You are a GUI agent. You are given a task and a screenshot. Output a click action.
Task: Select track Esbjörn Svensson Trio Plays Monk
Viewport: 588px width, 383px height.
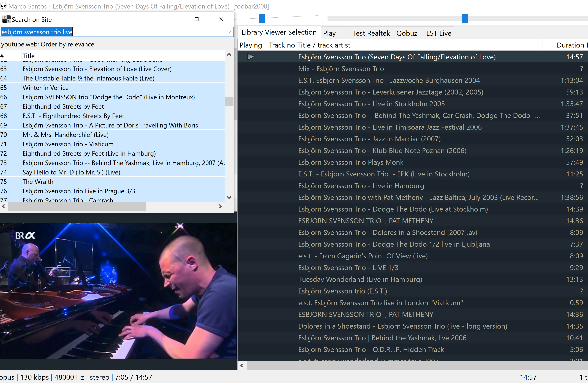pyautogui.click(x=413, y=162)
